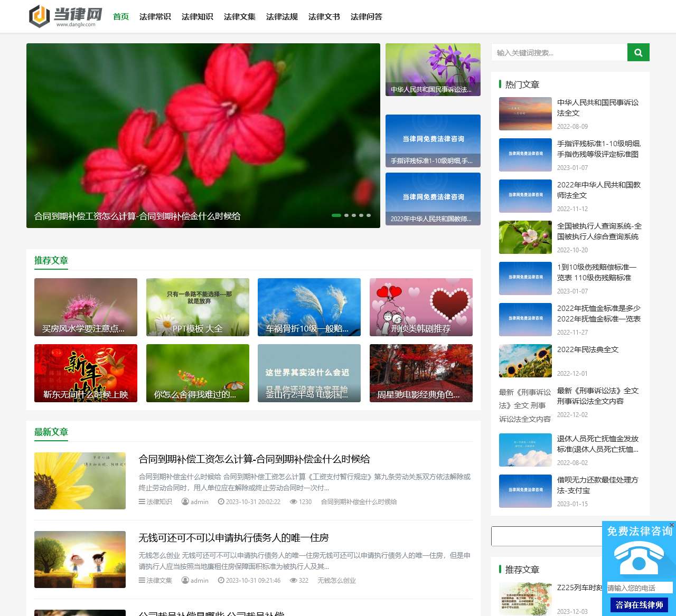This screenshot has width=676, height=616.
Task: Focus the keyword search input field
Action: [559, 52]
